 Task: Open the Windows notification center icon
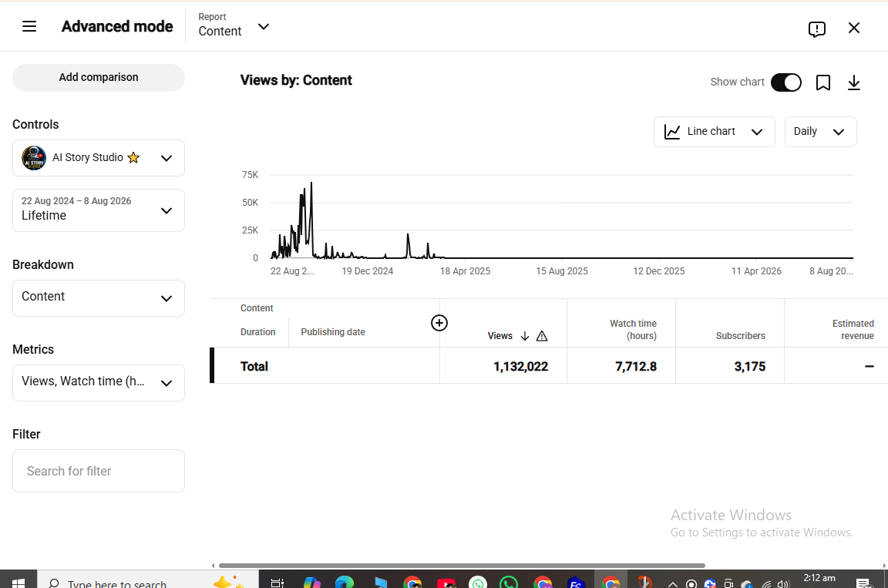(x=863, y=583)
